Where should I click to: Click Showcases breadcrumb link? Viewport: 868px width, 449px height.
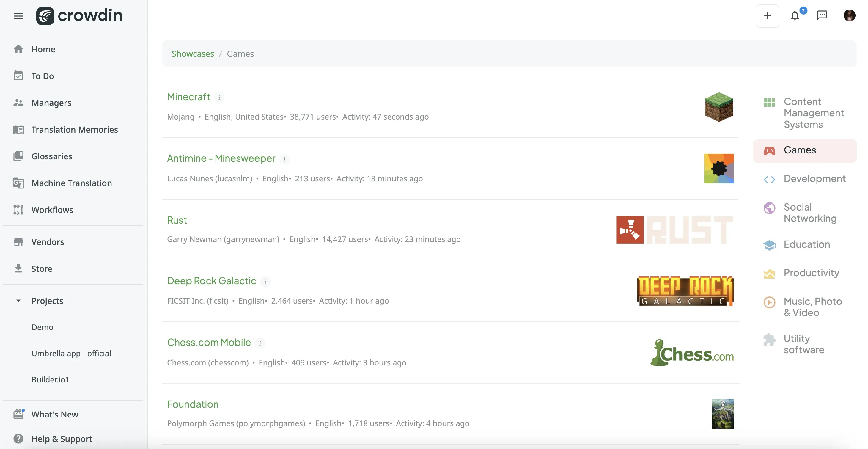pos(193,54)
